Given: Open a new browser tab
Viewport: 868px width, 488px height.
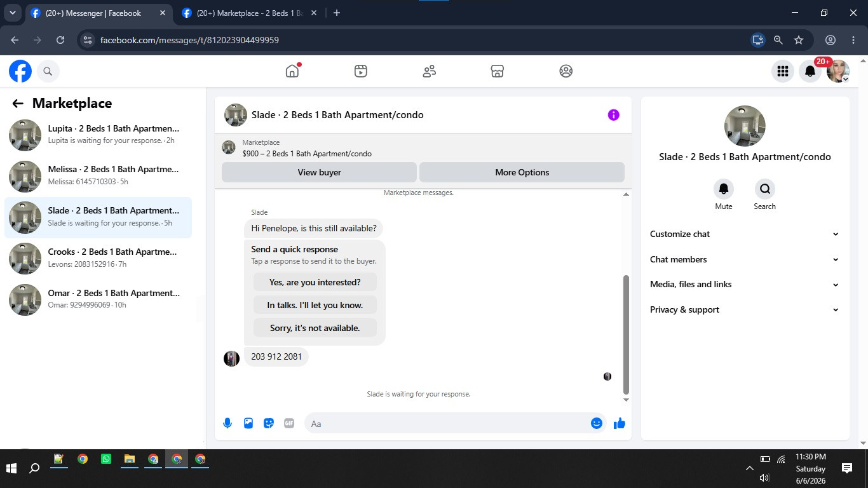Looking at the screenshot, I should (337, 13).
